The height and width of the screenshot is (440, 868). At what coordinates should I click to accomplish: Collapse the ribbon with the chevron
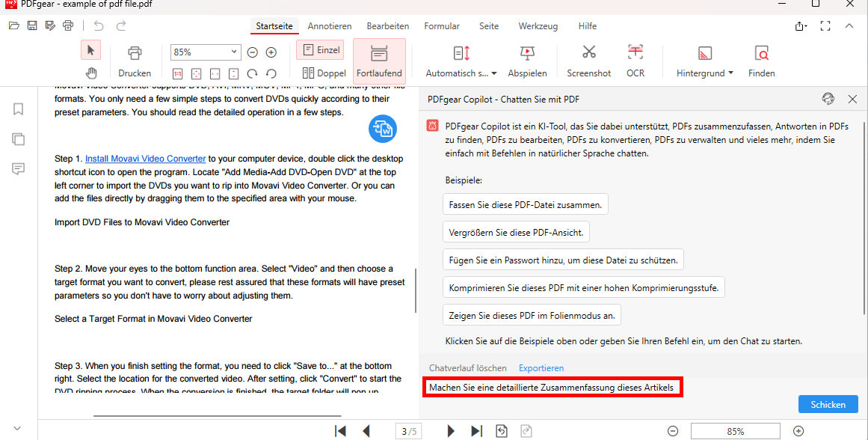pyautogui.click(x=849, y=26)
